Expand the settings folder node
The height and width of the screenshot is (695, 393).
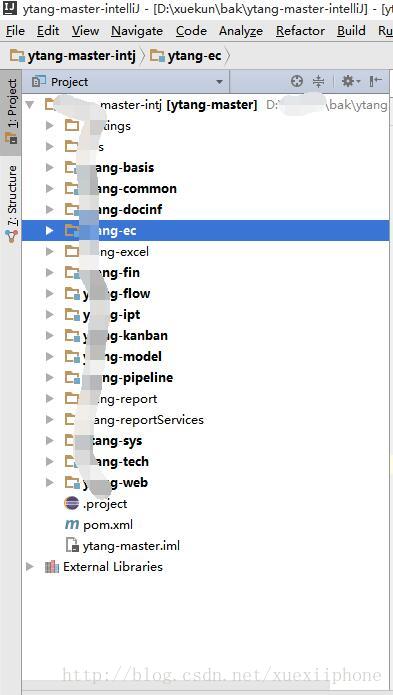tap(50, 126)
